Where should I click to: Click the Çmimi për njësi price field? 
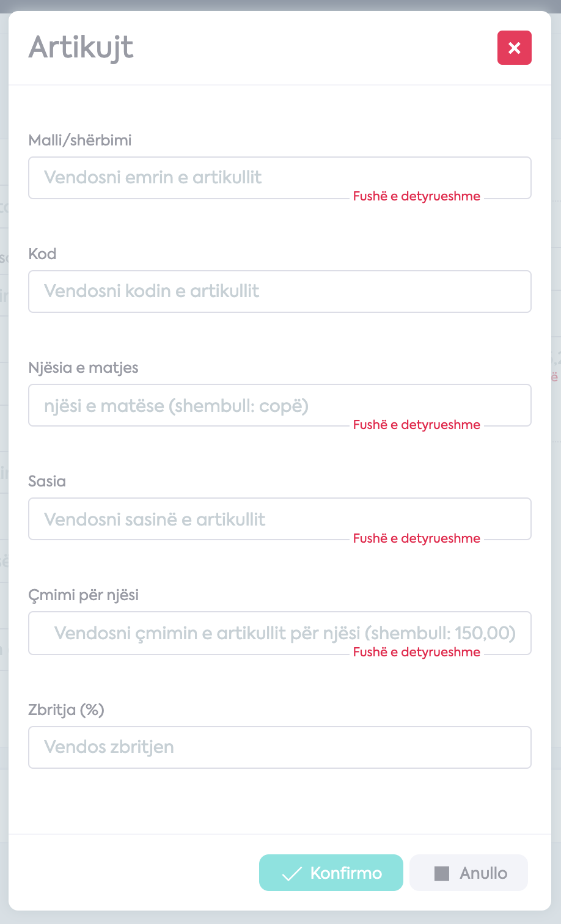pyautogui.click(x=280, y=633)
